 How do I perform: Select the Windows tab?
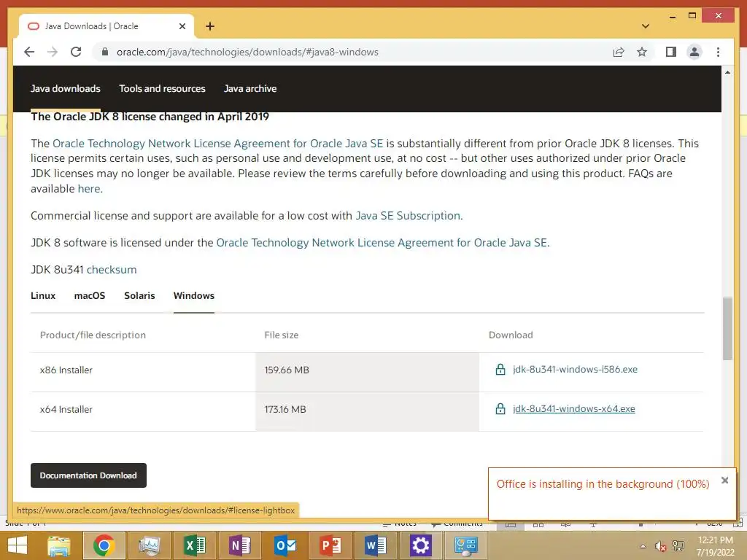194,296
